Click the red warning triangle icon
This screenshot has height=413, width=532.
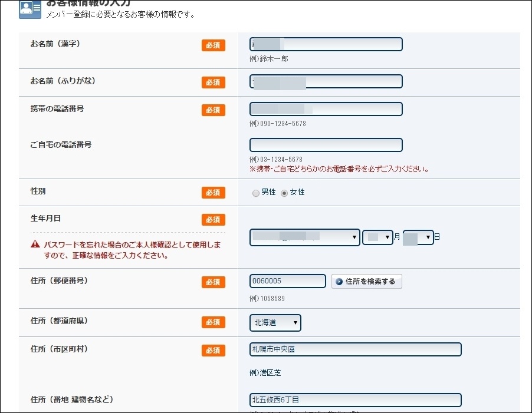click(36, 244)
